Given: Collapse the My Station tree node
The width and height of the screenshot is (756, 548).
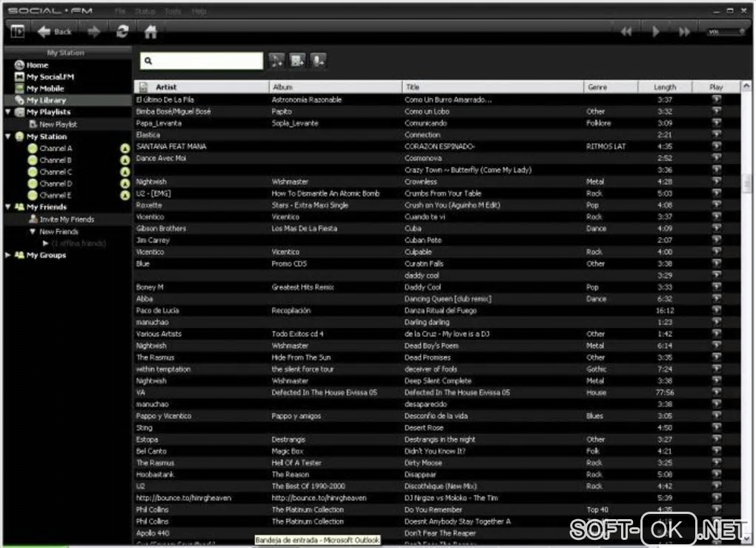Looking at the screenshot, I should tap(8, 136).
